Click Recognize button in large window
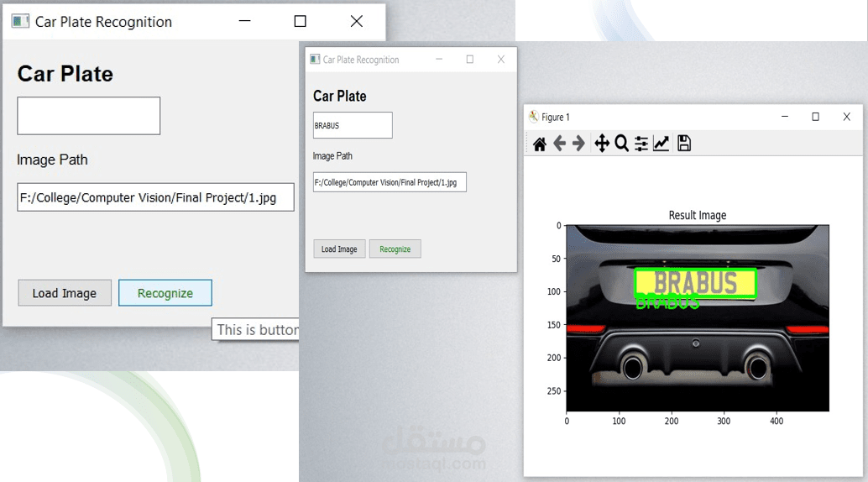The image size is (868, 482). tap(165, 293)
